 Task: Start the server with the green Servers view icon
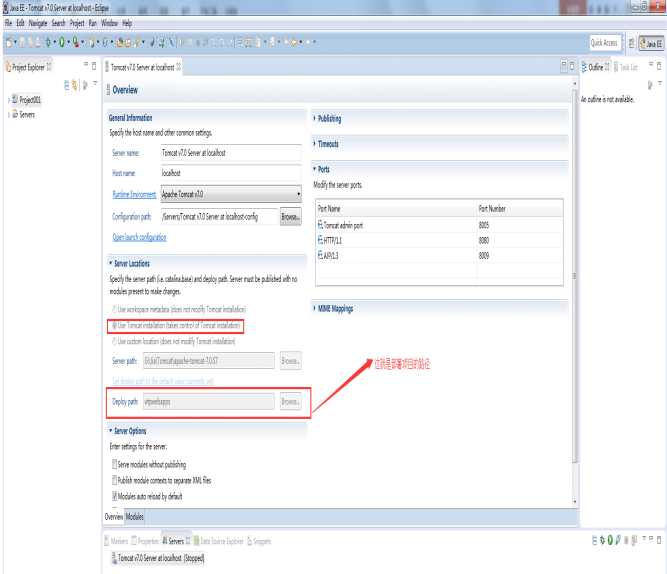point(610,540)
